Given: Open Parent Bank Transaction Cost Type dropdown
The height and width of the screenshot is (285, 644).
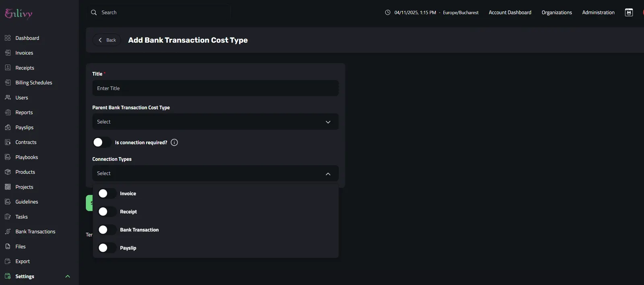Looking at the screenshot, I should pyautogui.click(x=215, y=121).
